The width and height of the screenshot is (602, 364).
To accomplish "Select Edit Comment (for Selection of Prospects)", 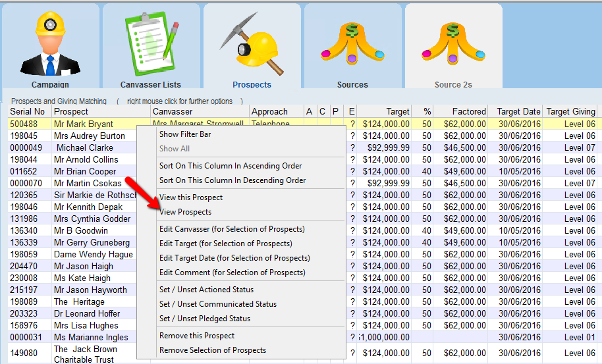I will (233, 273).
